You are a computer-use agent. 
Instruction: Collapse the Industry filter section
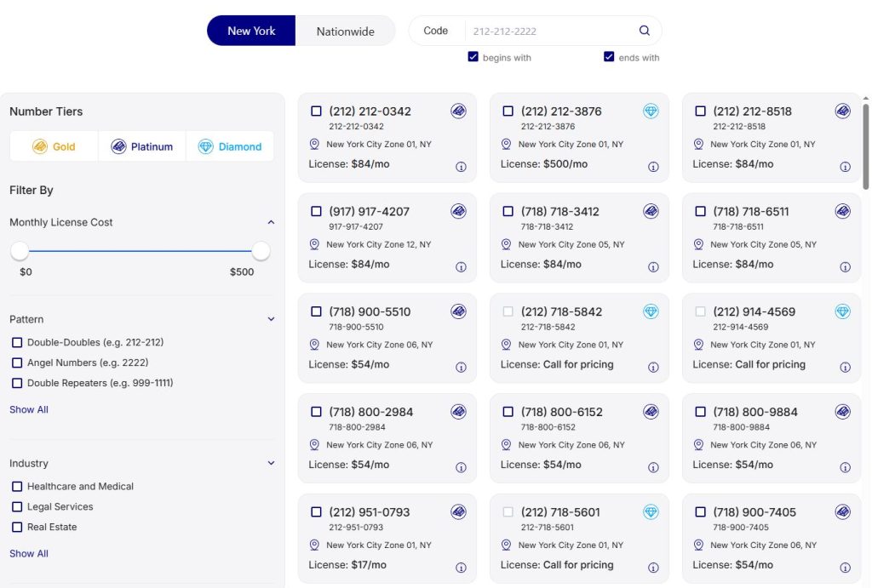pyautogui.click(x=271, y=463)
